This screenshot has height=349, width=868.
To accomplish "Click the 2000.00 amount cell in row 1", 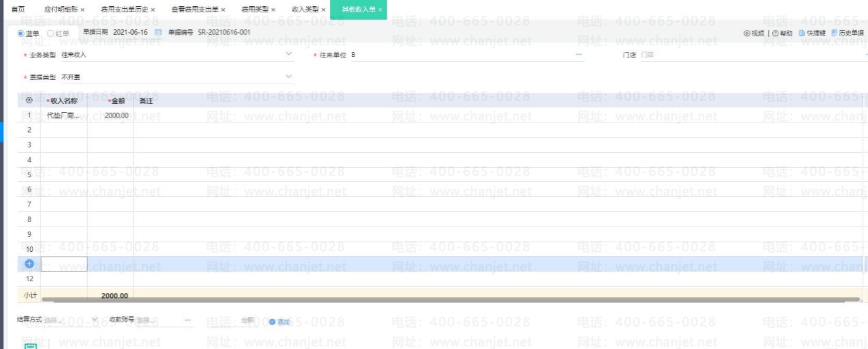I will (x=110, y=115).
